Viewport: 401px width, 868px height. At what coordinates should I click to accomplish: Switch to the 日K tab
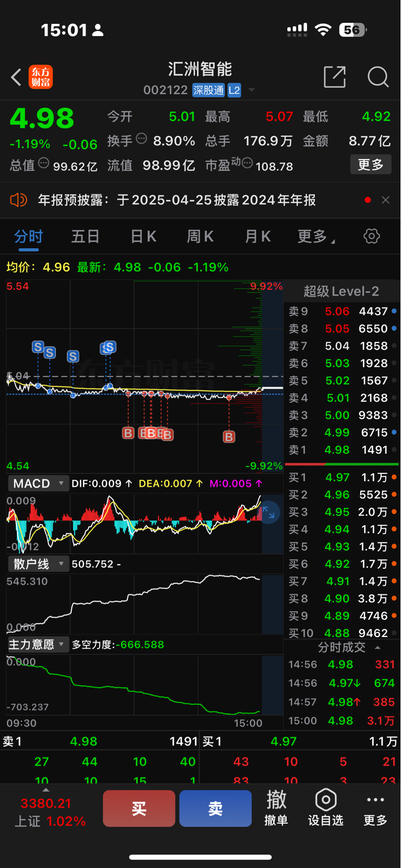coord(143,237)
